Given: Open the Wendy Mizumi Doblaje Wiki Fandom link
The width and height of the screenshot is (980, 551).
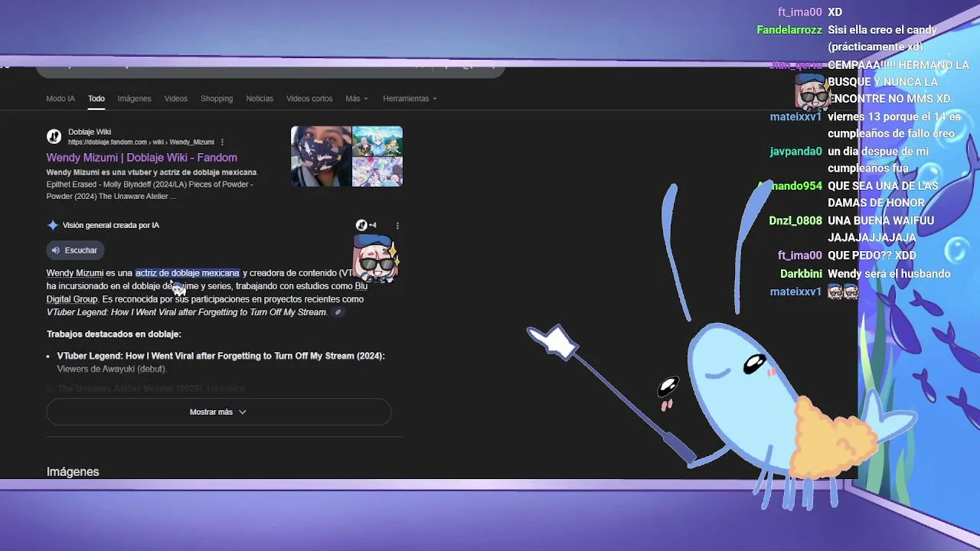Looking at the screenshot, I should 142,158.
